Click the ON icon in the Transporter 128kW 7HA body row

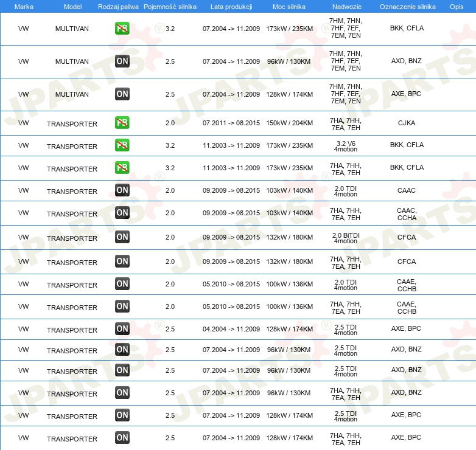122,438
